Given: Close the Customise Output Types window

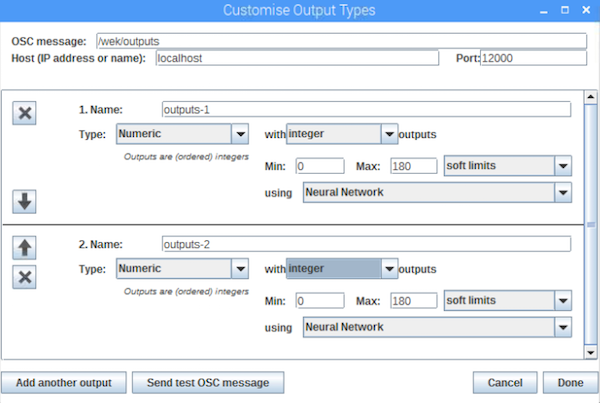Looking at the screenshot, I should point(586,10).
